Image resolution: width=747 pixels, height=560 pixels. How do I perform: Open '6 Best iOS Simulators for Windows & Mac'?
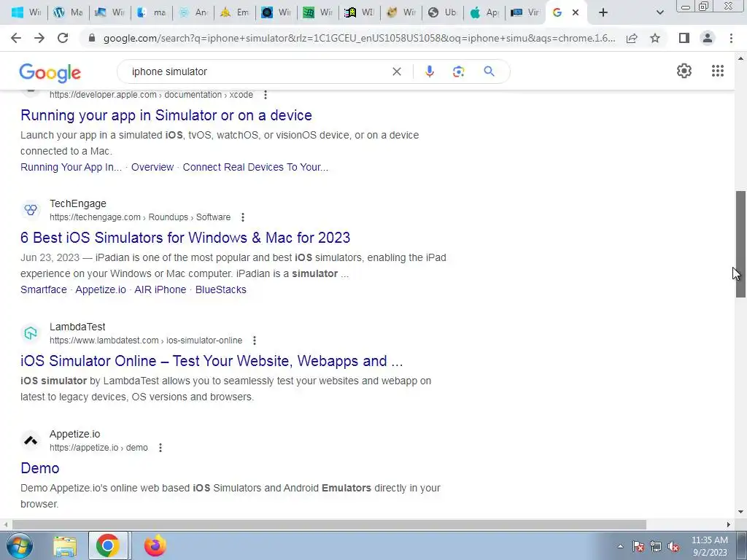click(185, 238)
